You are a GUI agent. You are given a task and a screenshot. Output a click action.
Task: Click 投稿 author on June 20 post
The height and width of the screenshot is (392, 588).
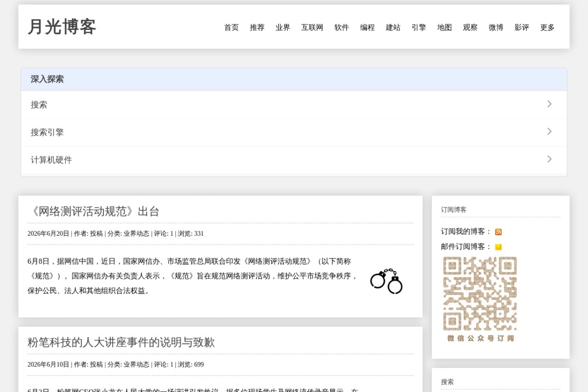point(96,234)
